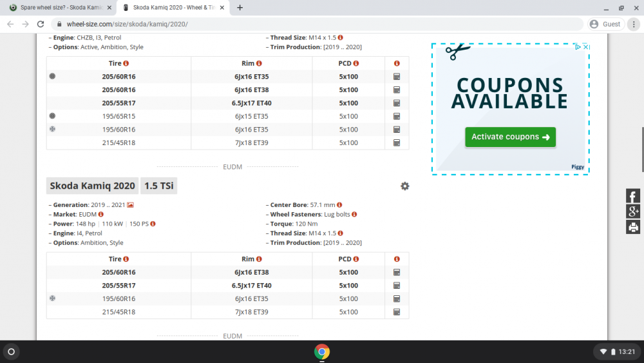Click info icon next to Rim header in upper table
This screenshot has height=363, width=644.
pos(259,63)
